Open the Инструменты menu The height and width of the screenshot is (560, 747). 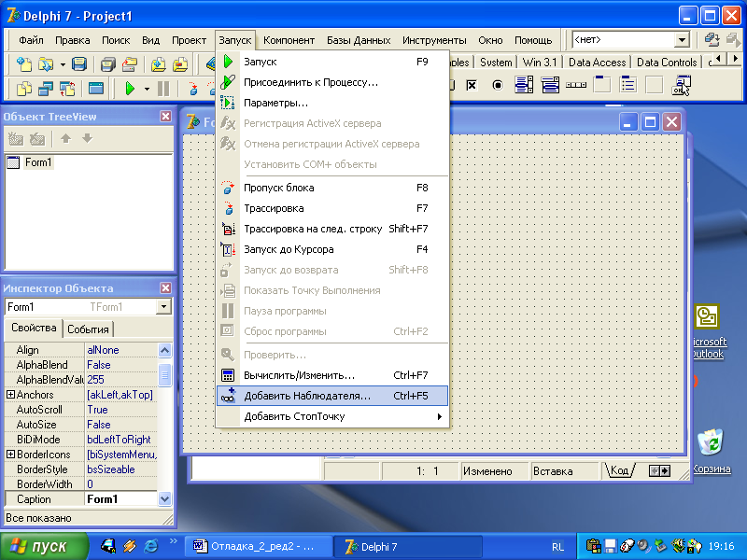434,40
